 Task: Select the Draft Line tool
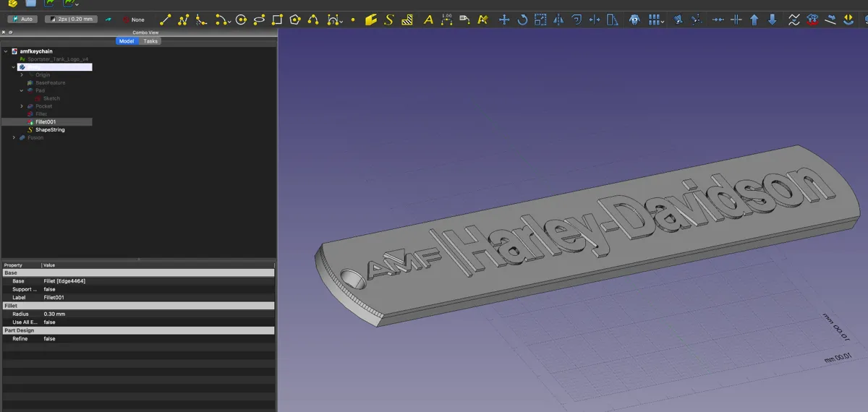coord(165,20)
